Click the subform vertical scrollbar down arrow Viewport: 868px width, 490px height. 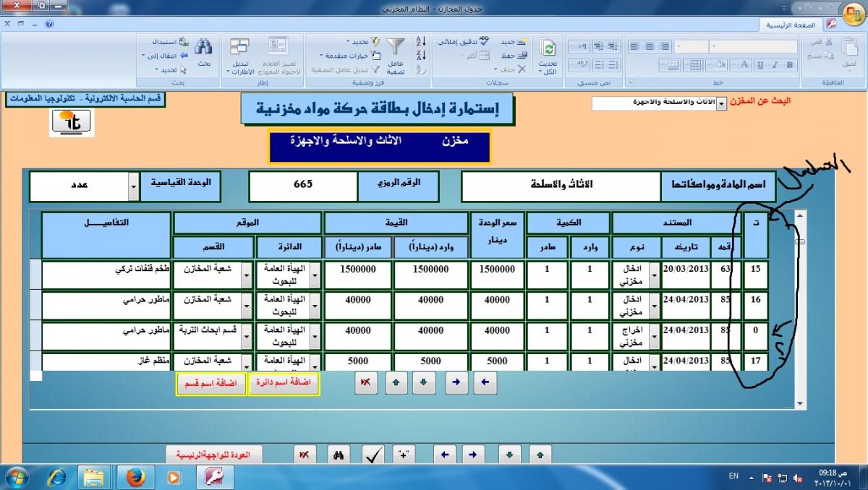pyautogui.click(x=800, y=403)
